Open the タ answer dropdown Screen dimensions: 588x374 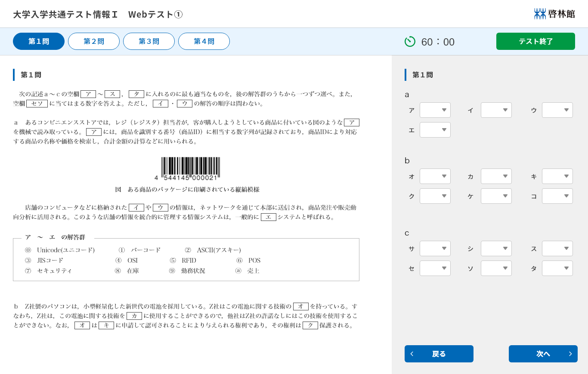(557, 268)
